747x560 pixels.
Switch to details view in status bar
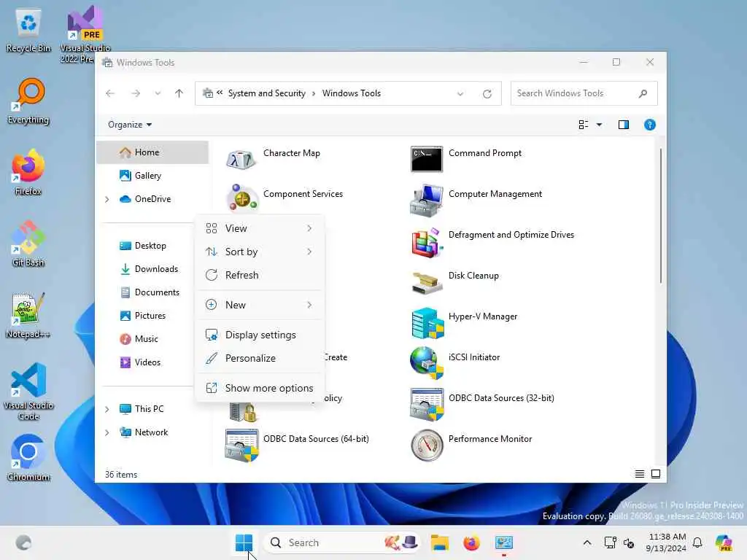tap(639, 474)
